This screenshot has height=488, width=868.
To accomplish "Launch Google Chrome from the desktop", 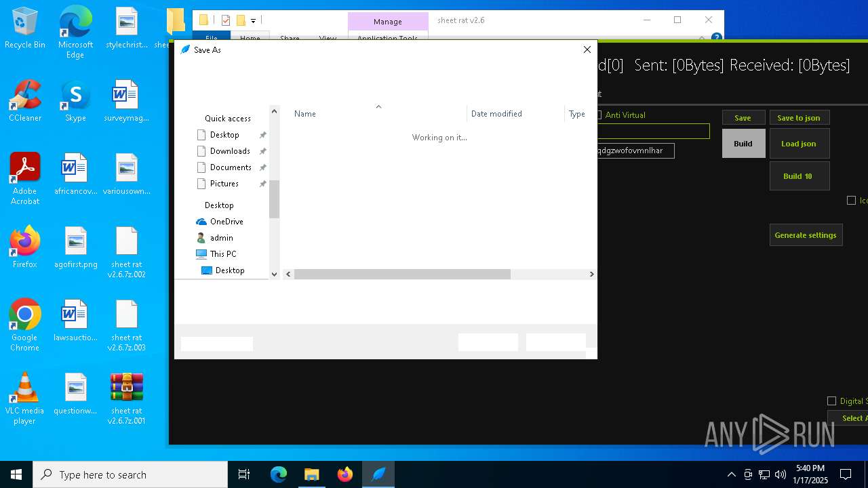I will coord(25,325).
